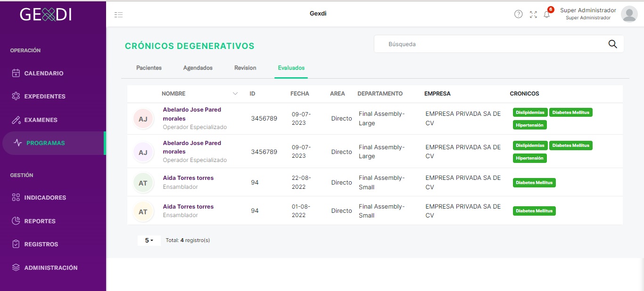Screen dimensions: 644x291
Task: Sort by the DEPARTAMENTO column header
Action: tap(380, 94)
